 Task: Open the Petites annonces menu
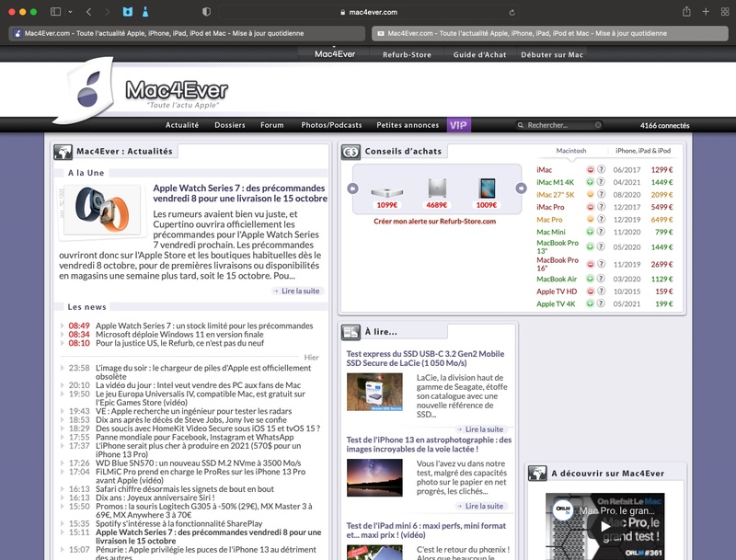[408, 125]
